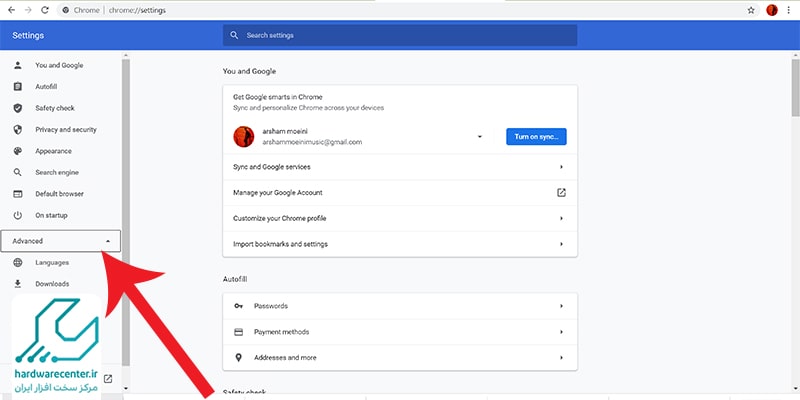This screenshot has height=400, width=800.
Task: Click the browser forward arrow
Action: [x=28, y=10]
